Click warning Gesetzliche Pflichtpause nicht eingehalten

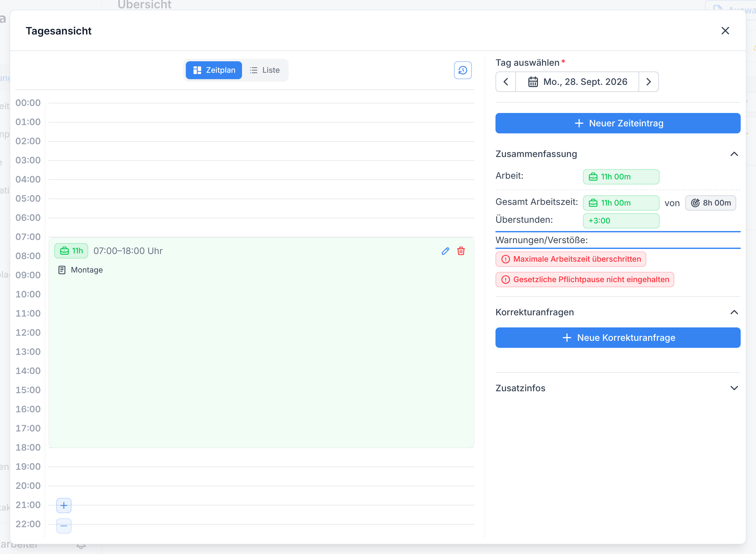(585, 280)
